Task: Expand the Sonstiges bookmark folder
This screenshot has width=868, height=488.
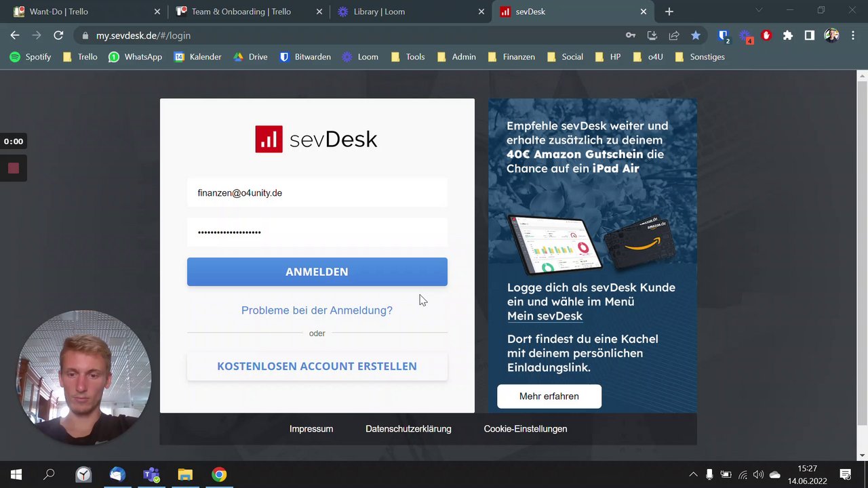Action: 700,57
